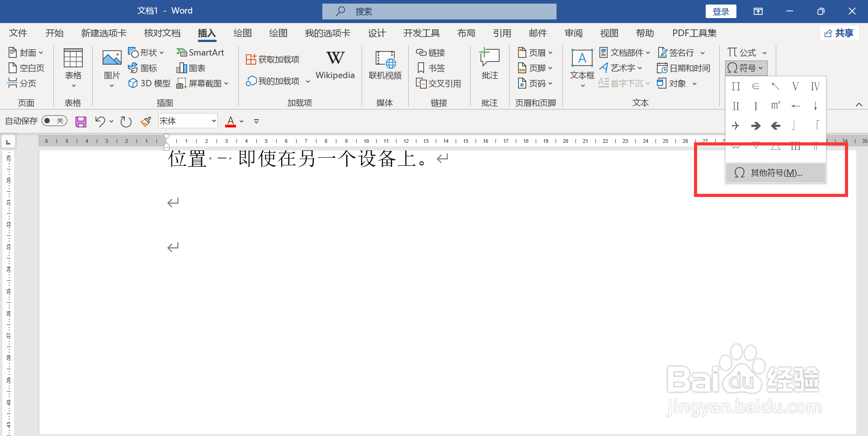Switch to the 设计 tab
Image resolution: width=868 pixels, height=436 pixels.
click(x=377, y=33)
